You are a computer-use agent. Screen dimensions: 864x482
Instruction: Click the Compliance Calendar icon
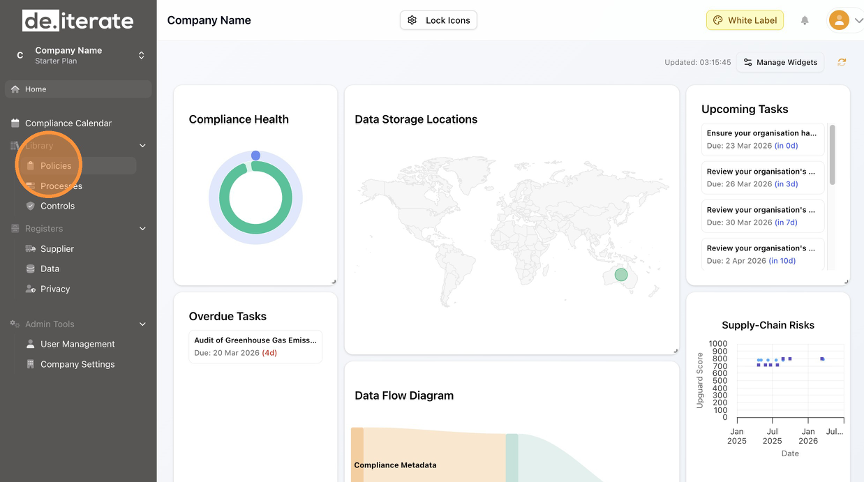click(x=15, y=123)
